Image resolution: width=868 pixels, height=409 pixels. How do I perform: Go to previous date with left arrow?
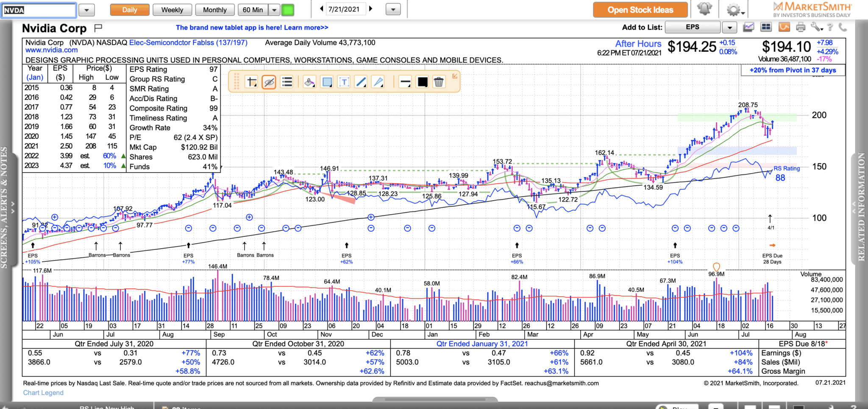(321, 8)
